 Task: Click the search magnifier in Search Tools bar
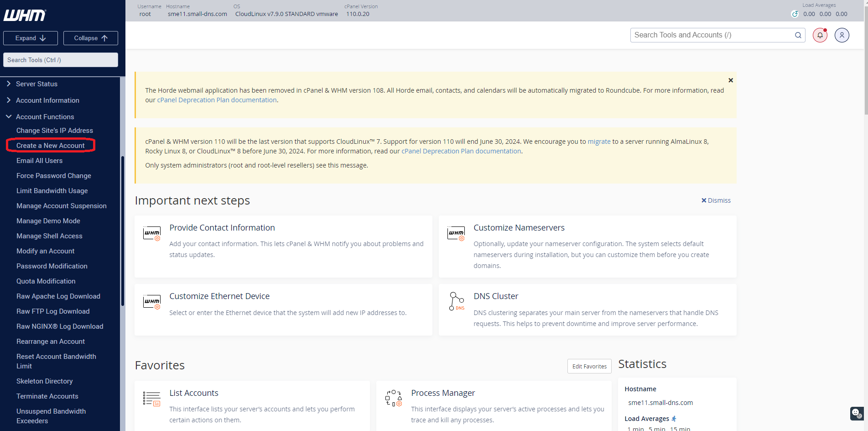click(x=798, y=35)
